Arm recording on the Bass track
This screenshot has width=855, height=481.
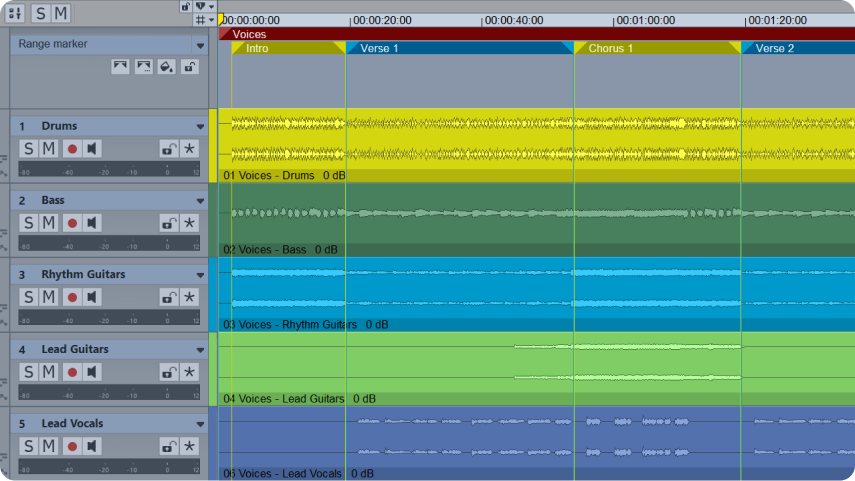(x=72, y=223)
